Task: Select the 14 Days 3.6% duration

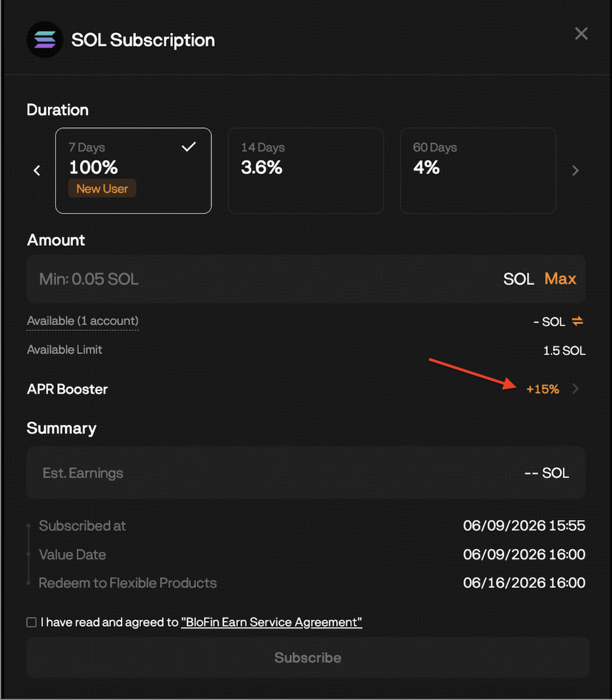Action: [306, 171]
